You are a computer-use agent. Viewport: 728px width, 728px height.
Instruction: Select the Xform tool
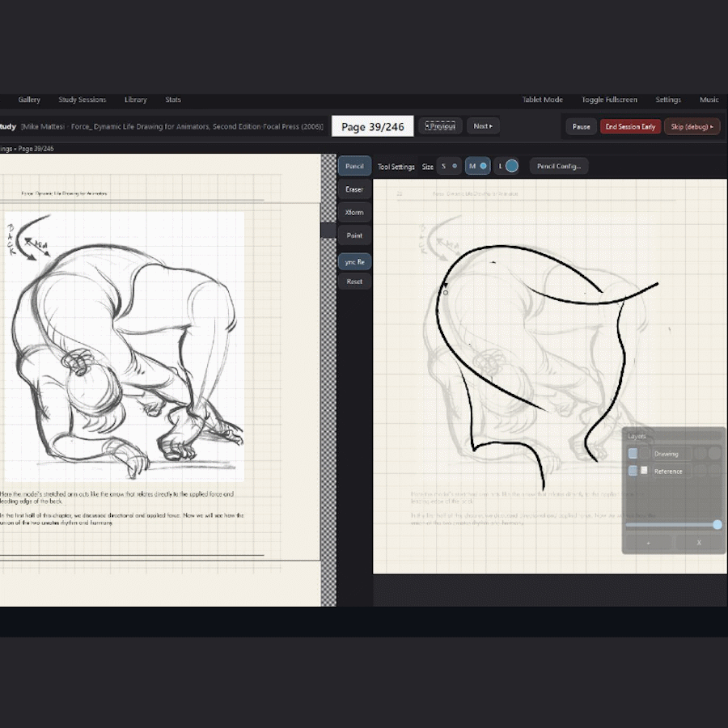tap(354, 212)
